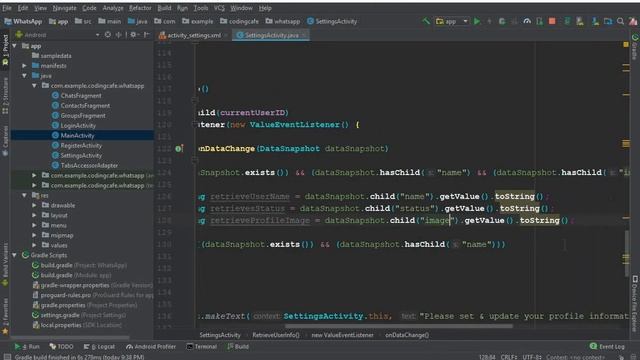Viewport: 640px width, 360px height.
Task: Click the editor vertical scrollbar thumb
Action: click(x=627, y=253)
